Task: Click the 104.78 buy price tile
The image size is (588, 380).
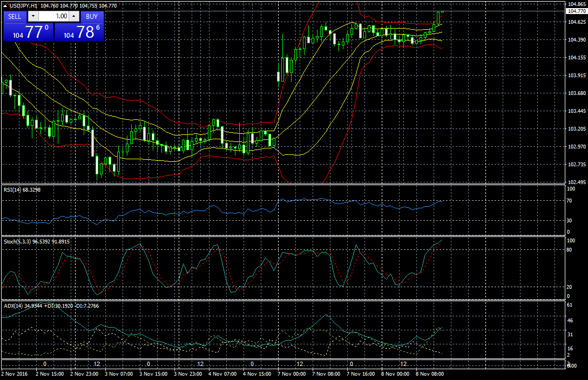Action: click(x=79, y=32)
